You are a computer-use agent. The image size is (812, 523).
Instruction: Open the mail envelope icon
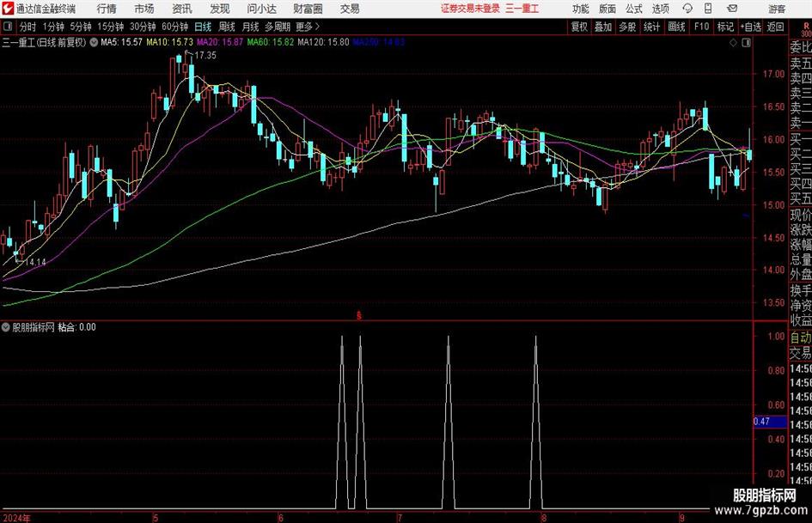coord(732,9)
